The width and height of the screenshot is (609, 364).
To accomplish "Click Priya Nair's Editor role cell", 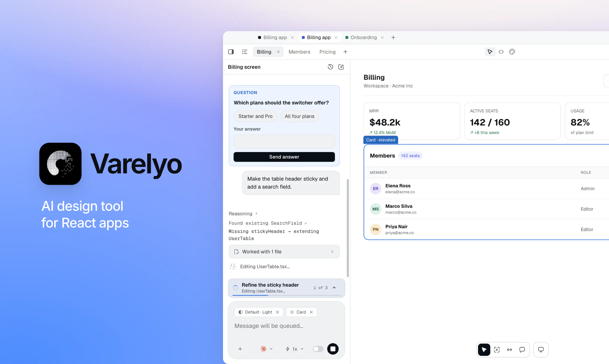I will coord(587,229).
